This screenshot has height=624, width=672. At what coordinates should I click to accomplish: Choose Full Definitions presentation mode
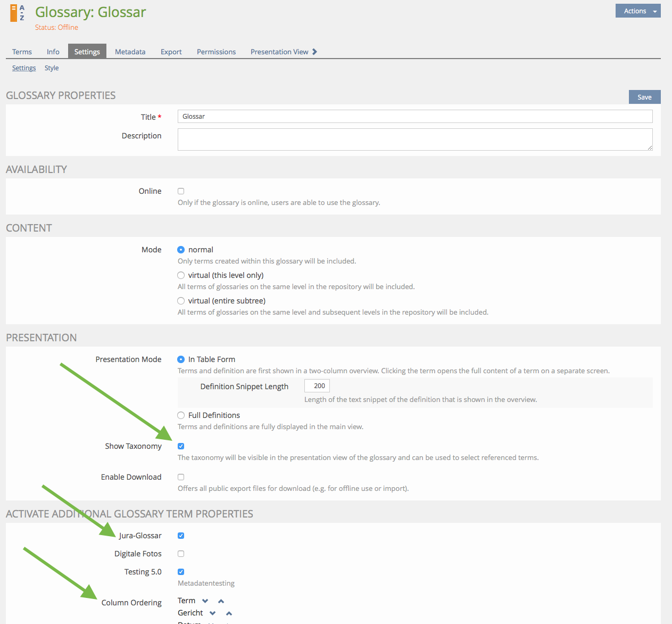click(x=181, y=415)
